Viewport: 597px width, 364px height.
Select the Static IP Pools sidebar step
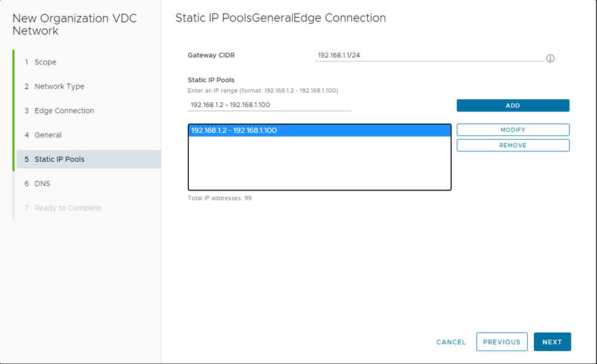click(59, 159)
